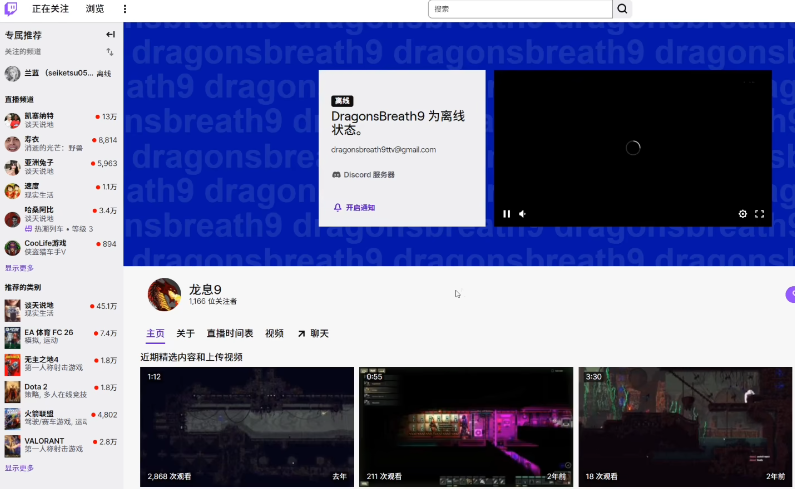Play the 1:12 video with 2,868 views
Viewport: 795px width, 489px height.
point(247,427)
